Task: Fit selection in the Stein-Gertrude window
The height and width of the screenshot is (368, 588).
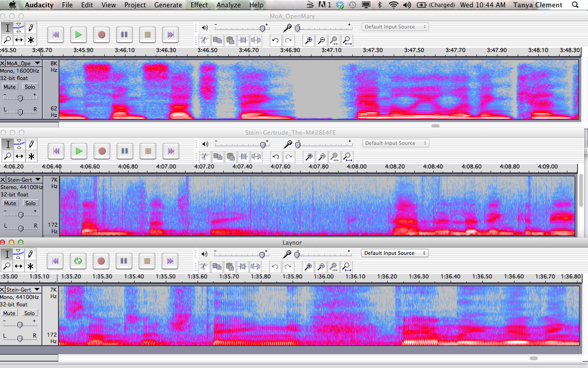Action: [335, 157]
